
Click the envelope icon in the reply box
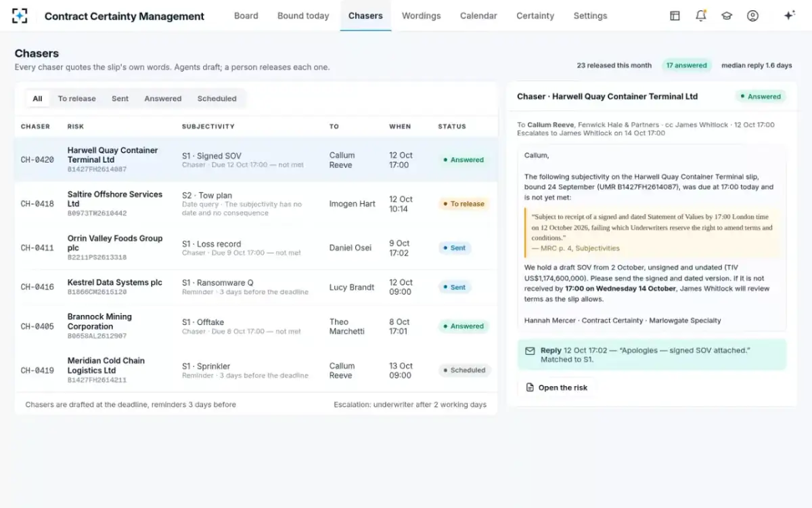pos(530,351)
